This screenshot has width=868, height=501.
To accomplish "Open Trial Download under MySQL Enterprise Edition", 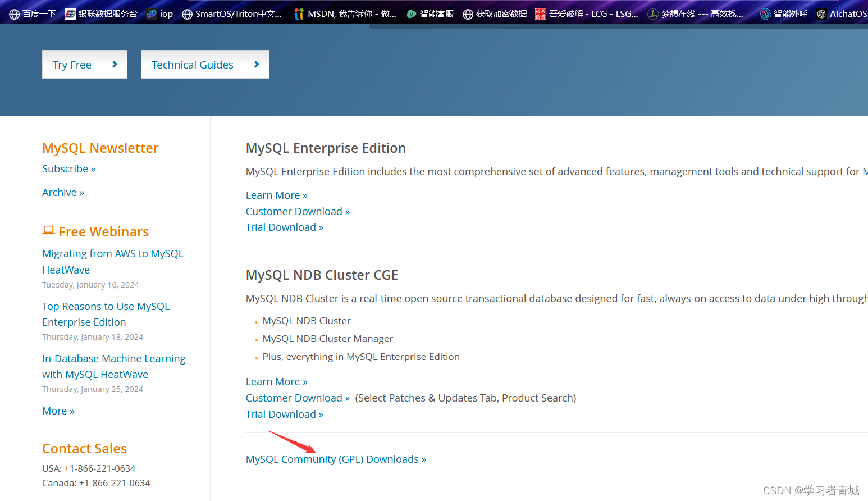I will click(284, 227).
